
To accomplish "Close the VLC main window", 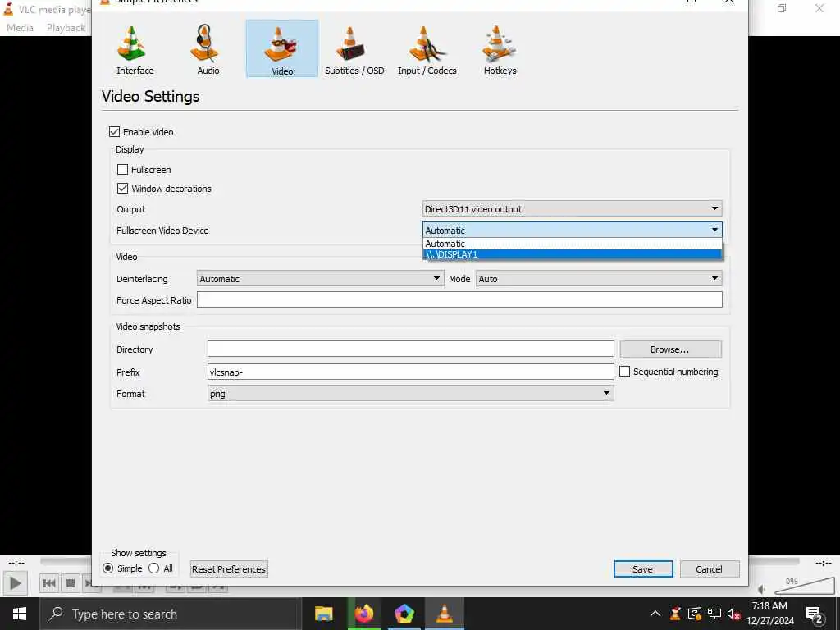I will point(819,8).
